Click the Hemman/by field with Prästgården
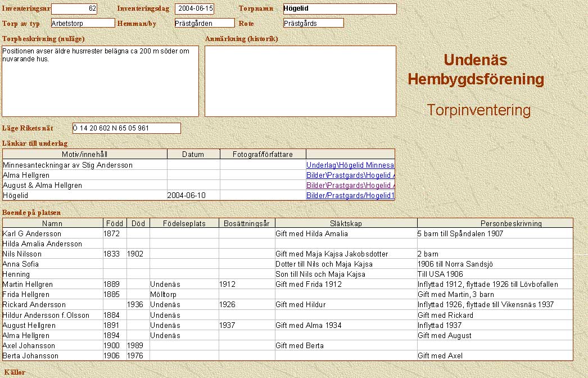Image resolution: width=588 pixels, height=378 pixels. pos(204,23)
